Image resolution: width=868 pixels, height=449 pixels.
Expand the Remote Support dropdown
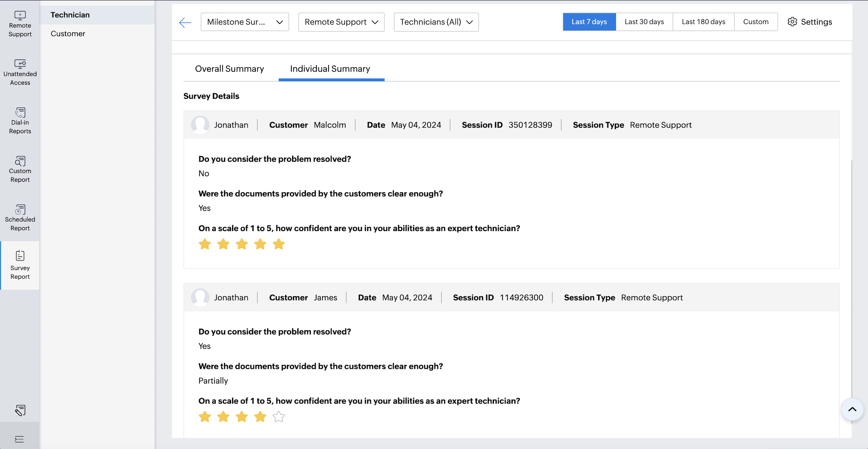click(341, 22)
